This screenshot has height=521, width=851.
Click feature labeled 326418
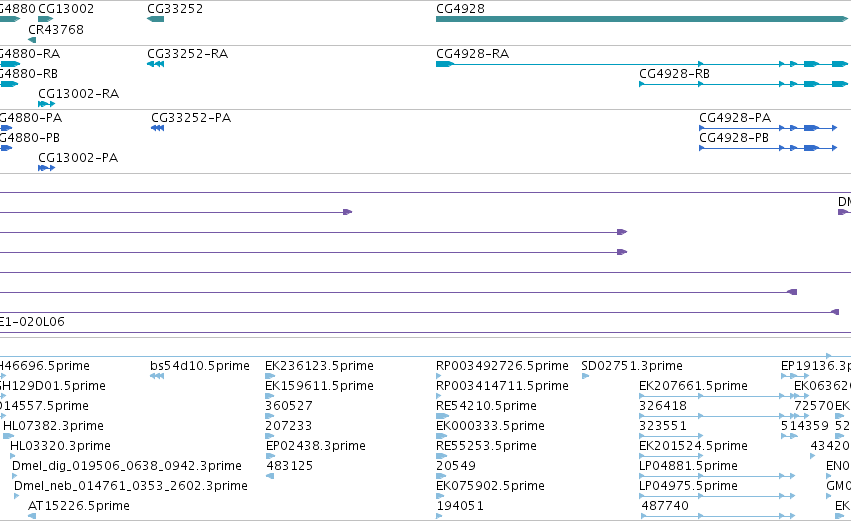click(663, 406)
